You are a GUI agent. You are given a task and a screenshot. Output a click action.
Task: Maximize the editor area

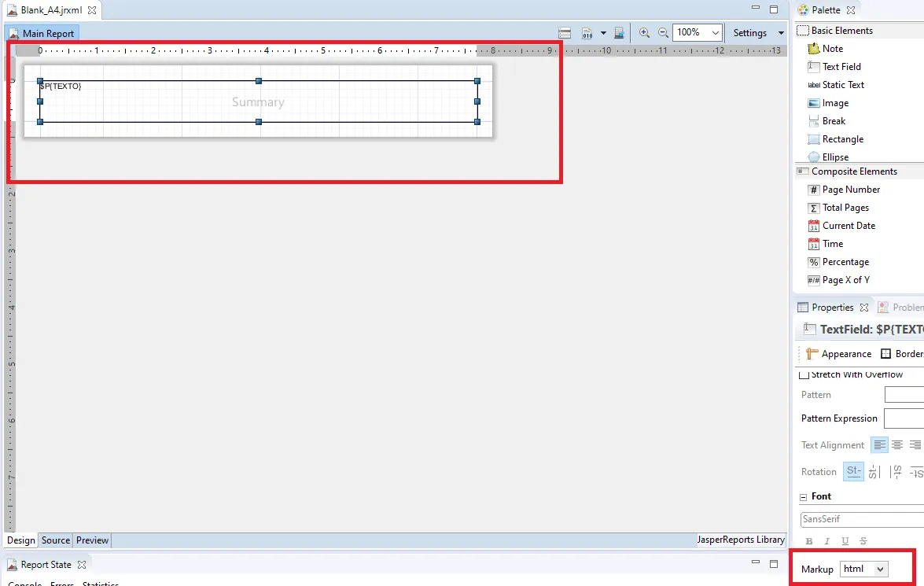point(774,9)
